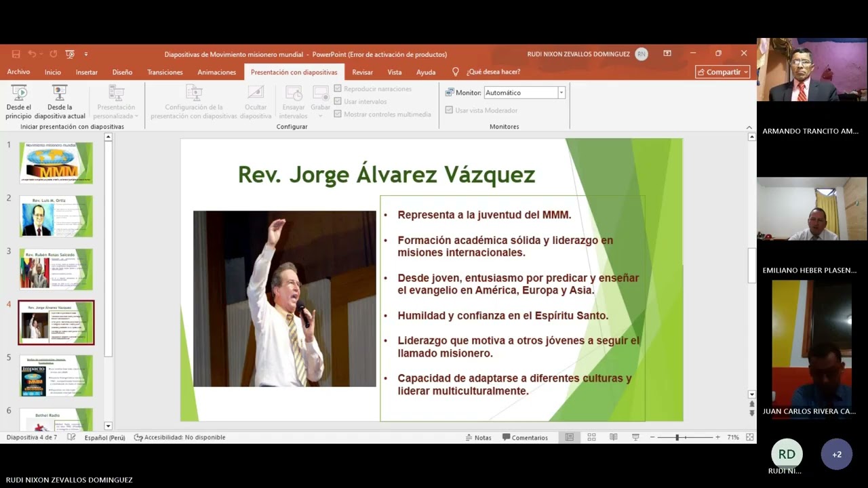
Task: Click the slide title Rev. Jorge Álvarez Vázquez
Action: (387, 174)
